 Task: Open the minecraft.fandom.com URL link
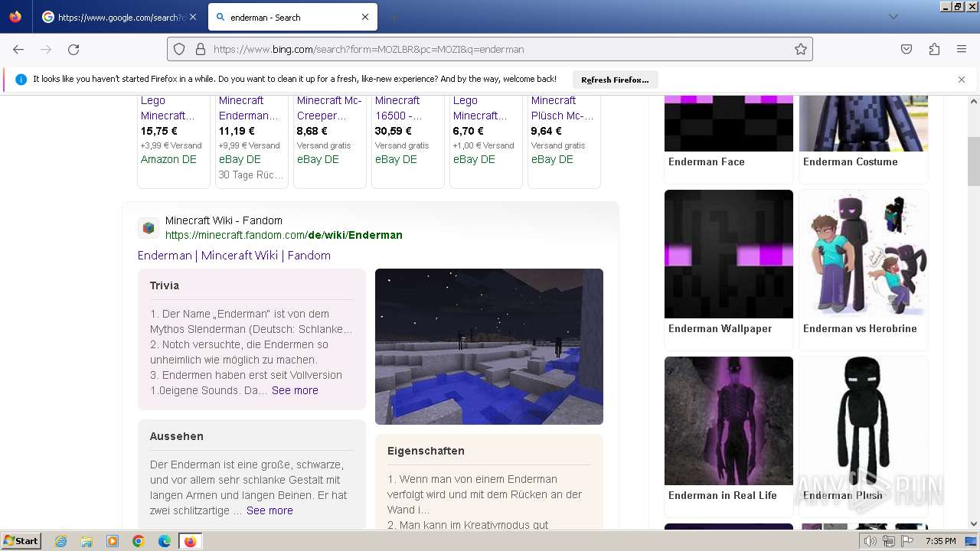click(284, 235)
